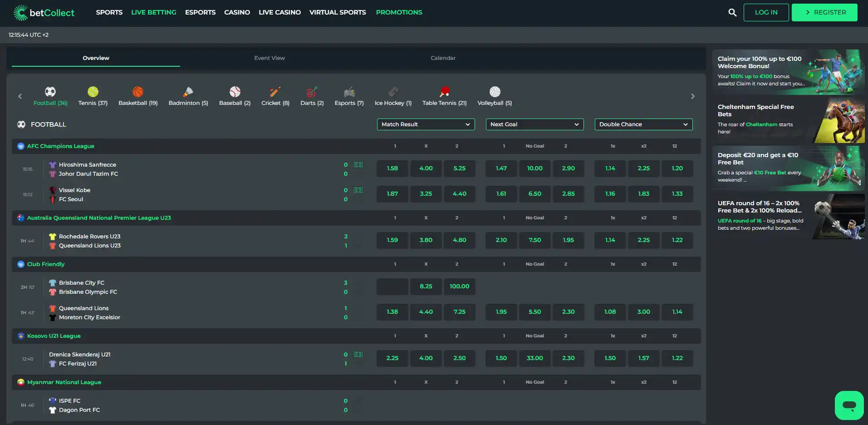This screenshot has height=425, width=868.
Task: Pick the Darts sport icon
Action: pyautogui.click(x=312, y=92)
